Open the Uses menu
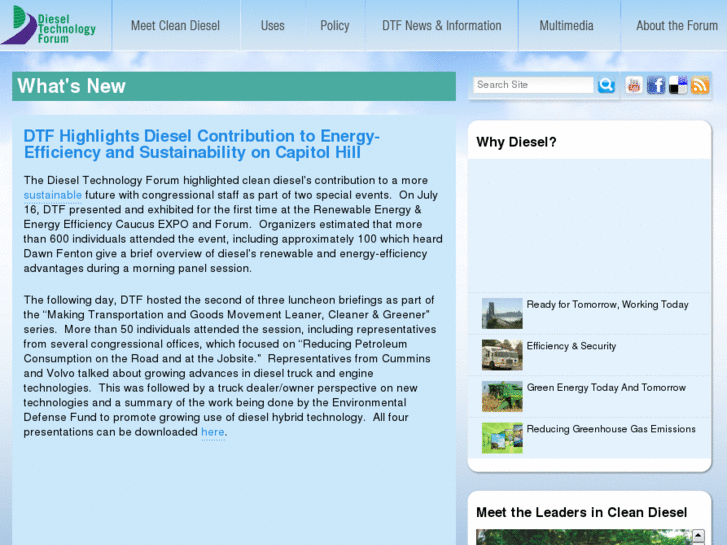The width and height of the screenshot is (727, 545). coord(273,26)
